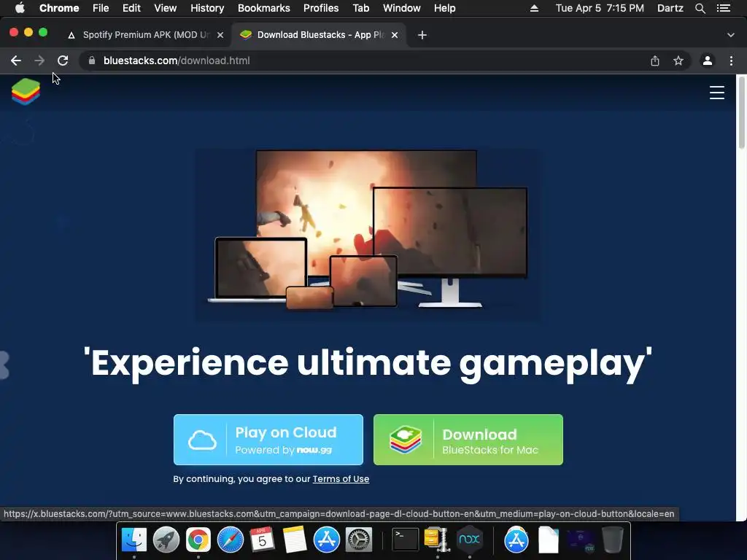
Task: Click the date and time in menu bar
Action: [600, 8]
